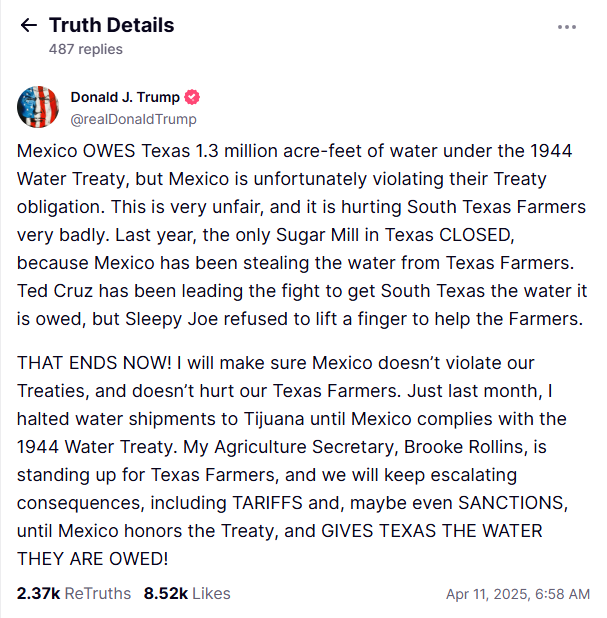Click the "THEY ARE OWED!" closing line
Viewport: 607px width, 618px height.
91,558
